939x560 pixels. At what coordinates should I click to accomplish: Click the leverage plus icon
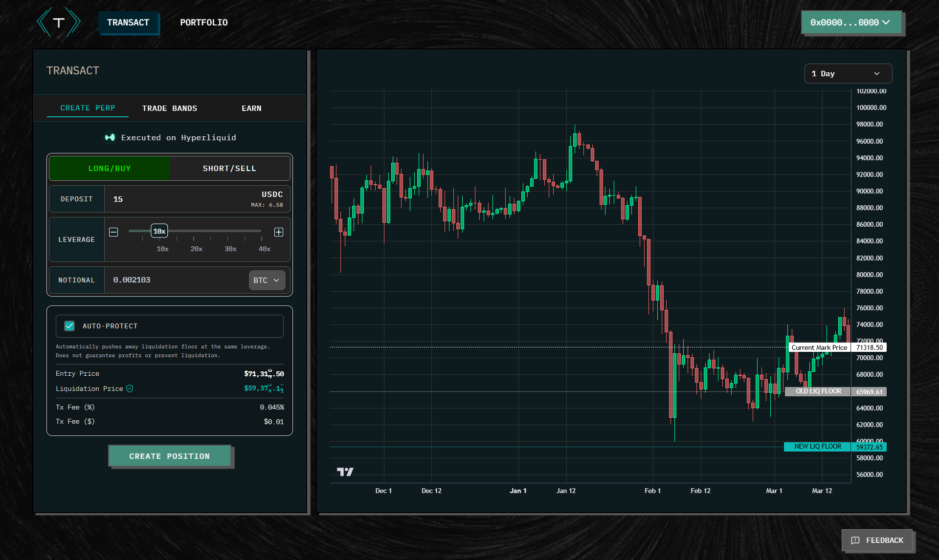point(279,232)
